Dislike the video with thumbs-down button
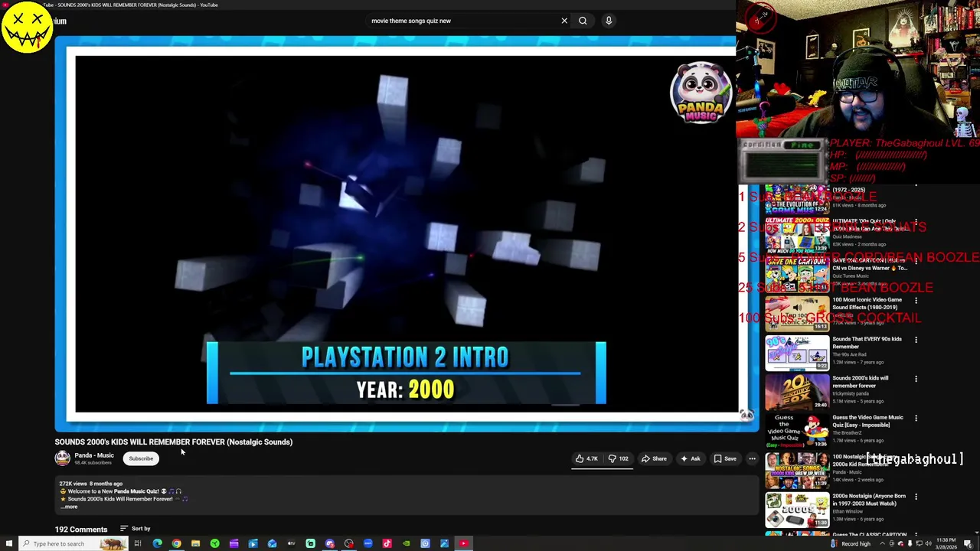980x551 pixels. 619,458
